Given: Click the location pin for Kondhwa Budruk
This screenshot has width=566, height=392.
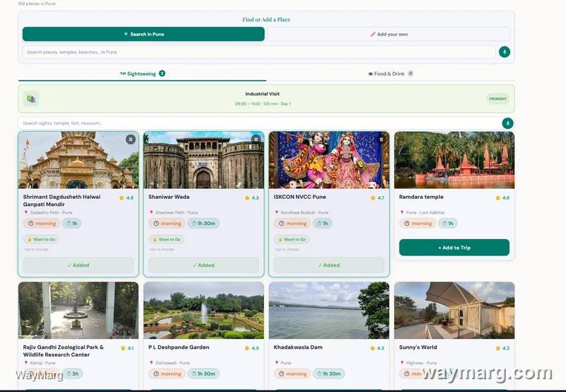Looking at the screenshot, I should coord(277,212).
